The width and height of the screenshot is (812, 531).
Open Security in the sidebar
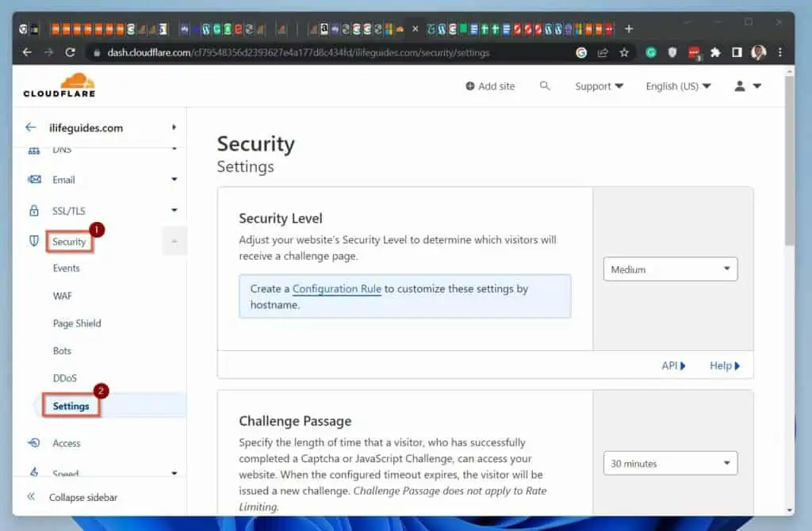(x=69, y=242)
